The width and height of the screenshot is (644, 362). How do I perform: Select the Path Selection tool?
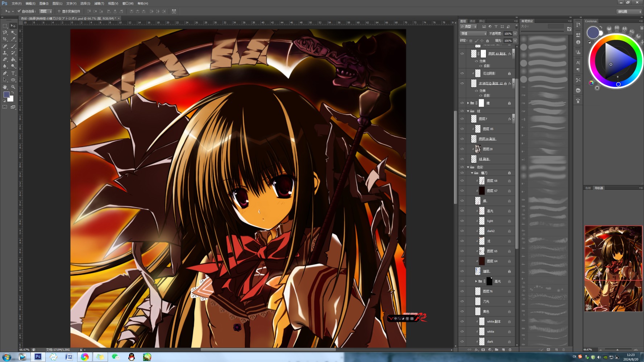coord(5,80)
